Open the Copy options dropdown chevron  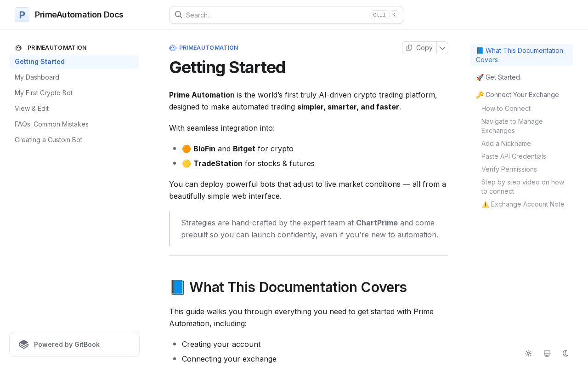point(442,48)
